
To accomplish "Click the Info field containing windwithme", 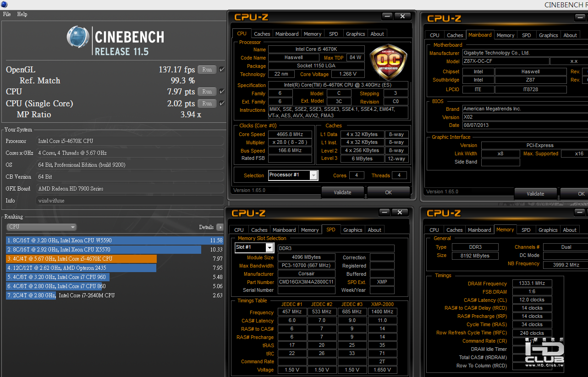I will click(x=130, y=201).
